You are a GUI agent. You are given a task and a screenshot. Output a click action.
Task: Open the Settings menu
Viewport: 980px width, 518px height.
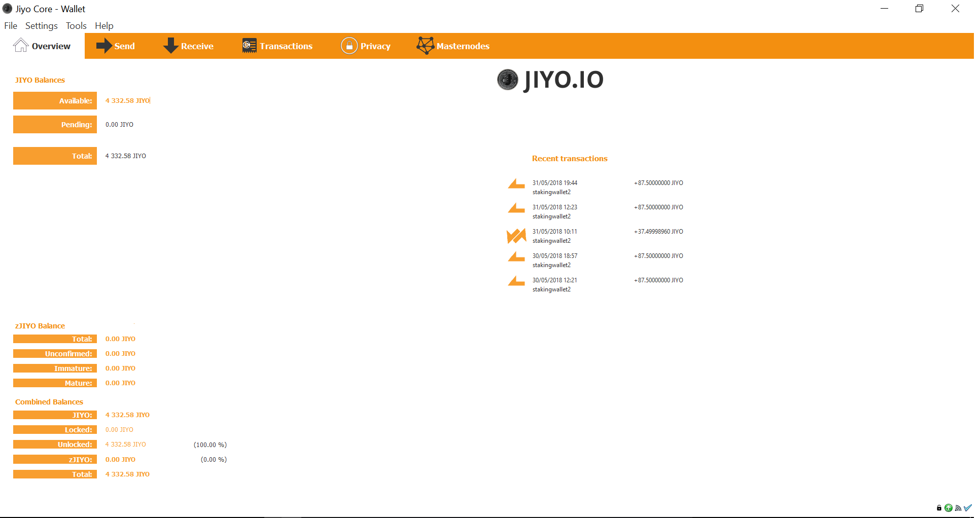pos(42,26)
